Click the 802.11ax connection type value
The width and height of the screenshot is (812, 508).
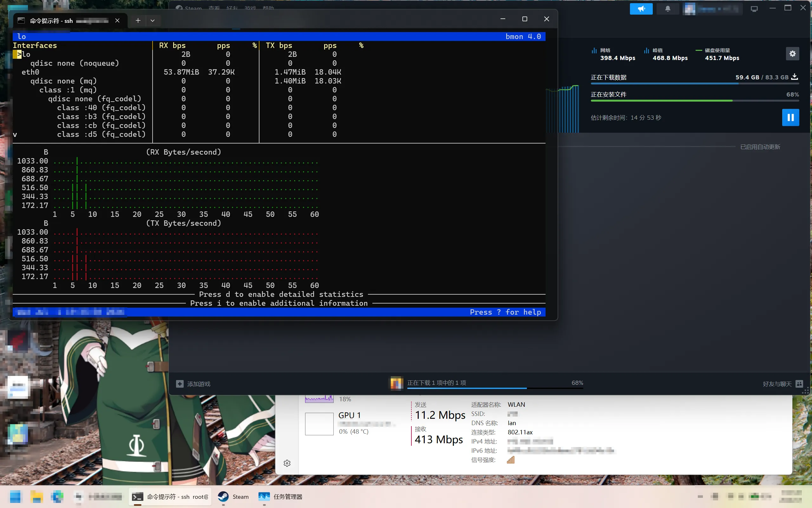pyautogui.click(x=520, y=432)
